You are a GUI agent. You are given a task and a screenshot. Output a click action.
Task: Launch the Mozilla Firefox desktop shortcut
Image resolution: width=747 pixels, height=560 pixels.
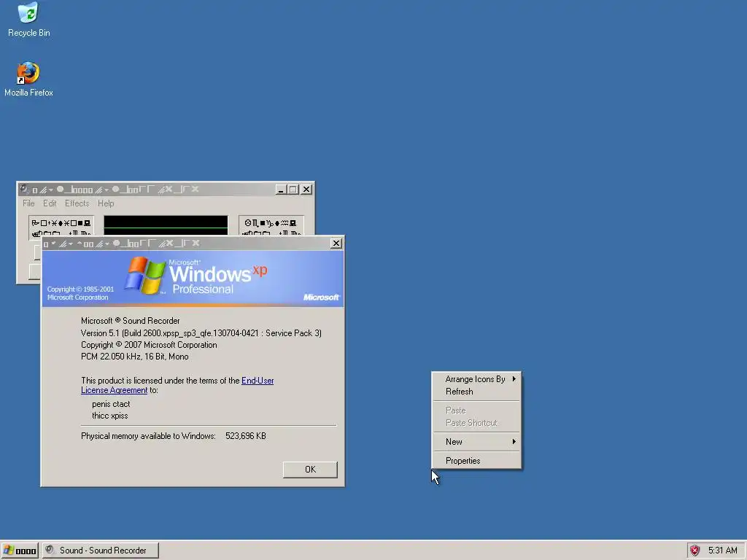click(28, 79)
